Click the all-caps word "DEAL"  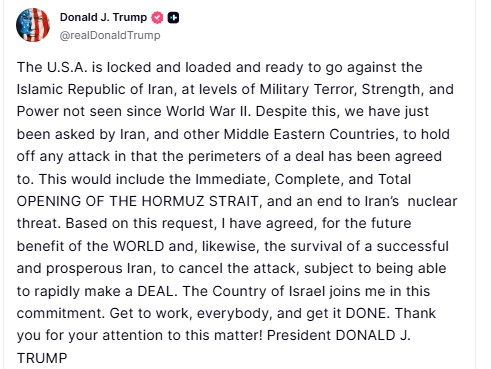[x=155, y=291]
